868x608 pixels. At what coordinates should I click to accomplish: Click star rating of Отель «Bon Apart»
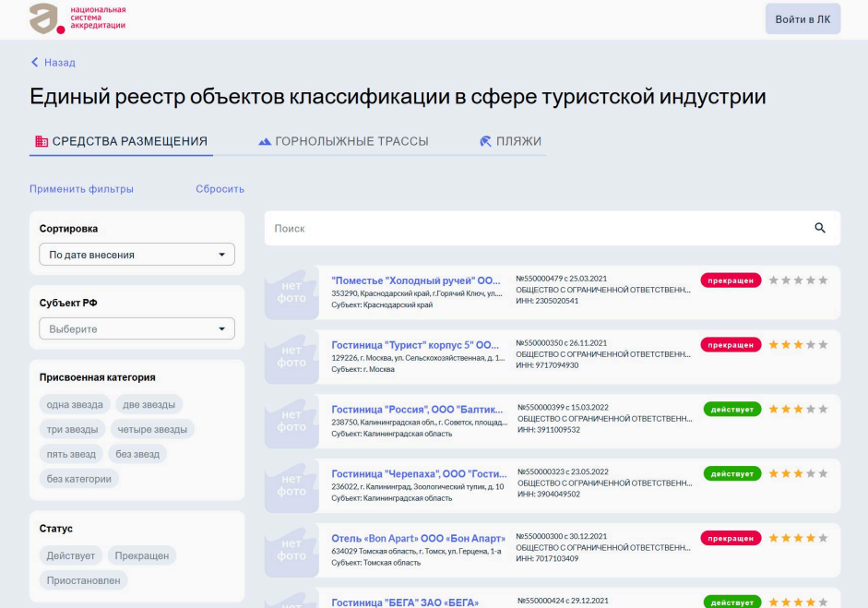click(x=798, y=538)
